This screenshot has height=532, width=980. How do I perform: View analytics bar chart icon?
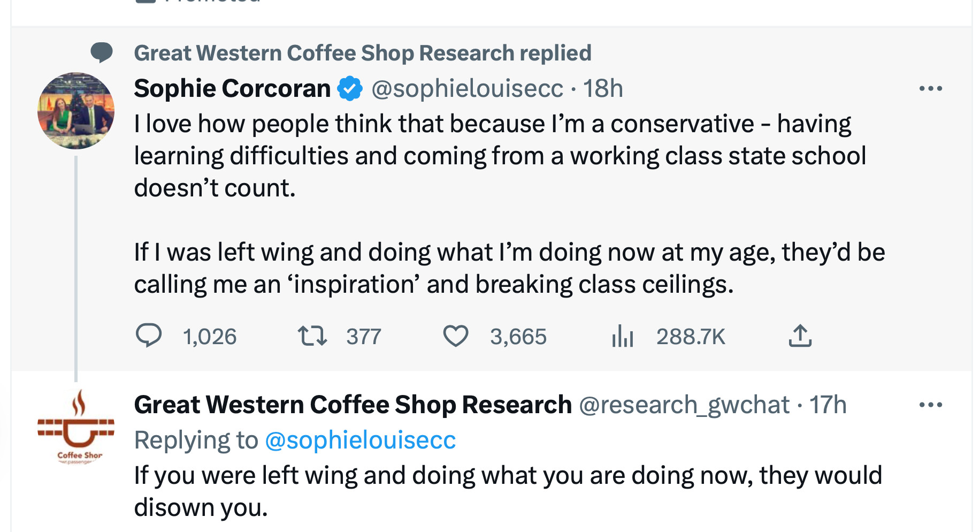[623, 336]
